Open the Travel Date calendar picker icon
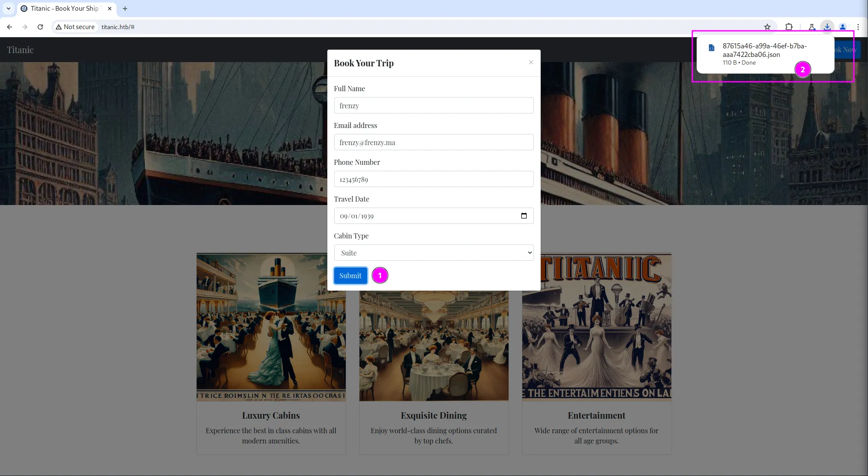Screen dimensions: 868x476 [x=524, y=216]
